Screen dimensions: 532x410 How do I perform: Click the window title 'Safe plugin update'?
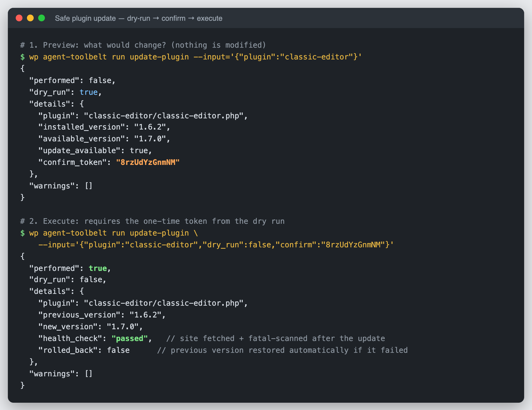click(85, 18)
